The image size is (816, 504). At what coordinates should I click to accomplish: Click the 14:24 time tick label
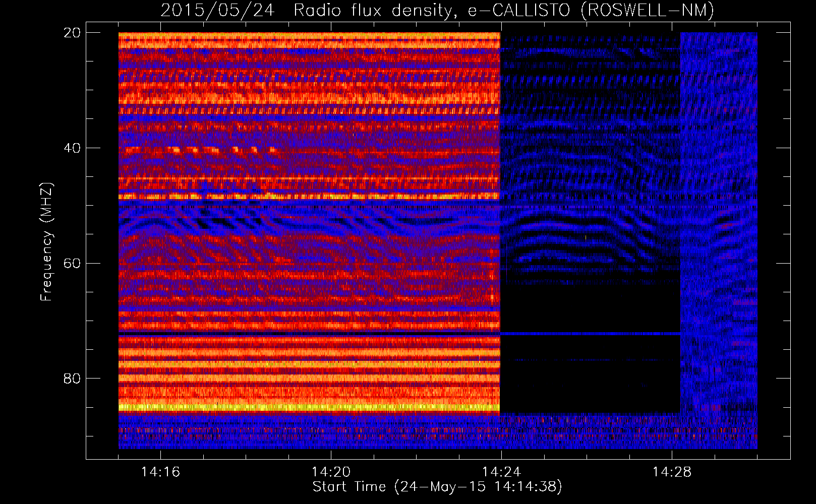[x=501, y=472]
